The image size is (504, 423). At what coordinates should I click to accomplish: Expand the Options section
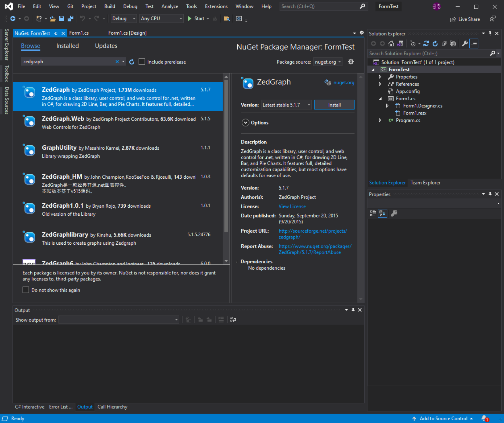(x=245, y=123)
